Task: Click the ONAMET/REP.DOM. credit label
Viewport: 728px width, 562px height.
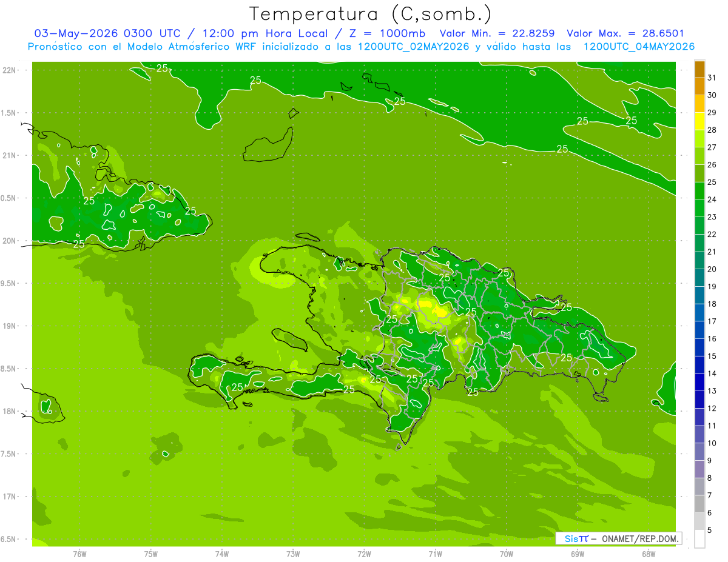Action: tap(639, 538)
